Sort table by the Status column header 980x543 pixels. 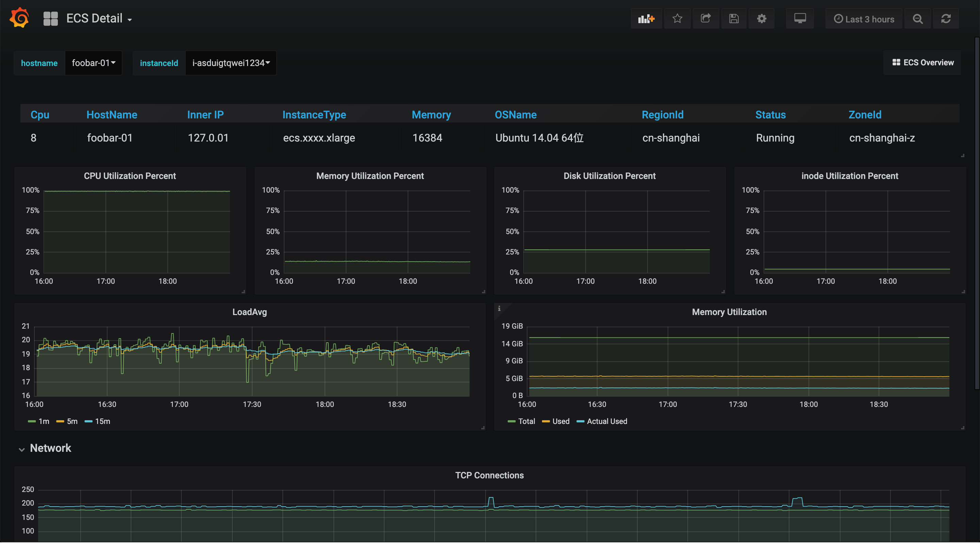point(770,114)
